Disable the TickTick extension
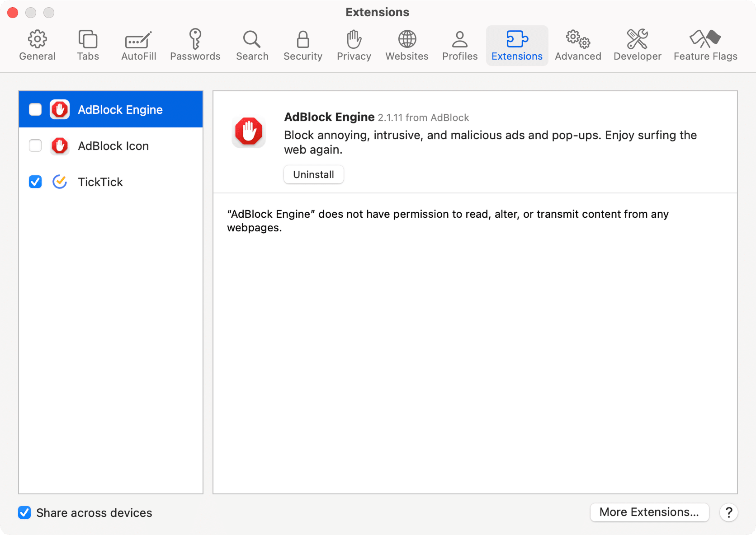Image resolution: width=756 pixels, height=535 pixels. pyautogui.click(x=35, y=182)
